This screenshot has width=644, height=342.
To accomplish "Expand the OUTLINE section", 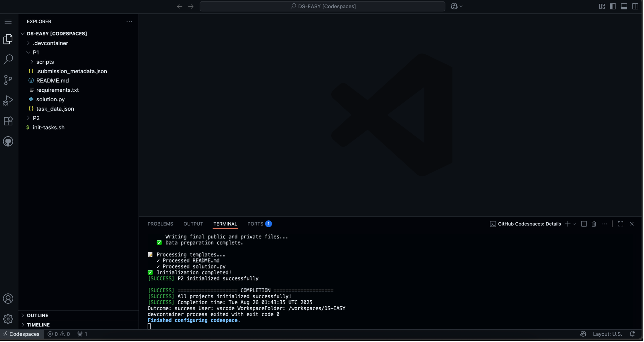I will [x=38, y=316].
